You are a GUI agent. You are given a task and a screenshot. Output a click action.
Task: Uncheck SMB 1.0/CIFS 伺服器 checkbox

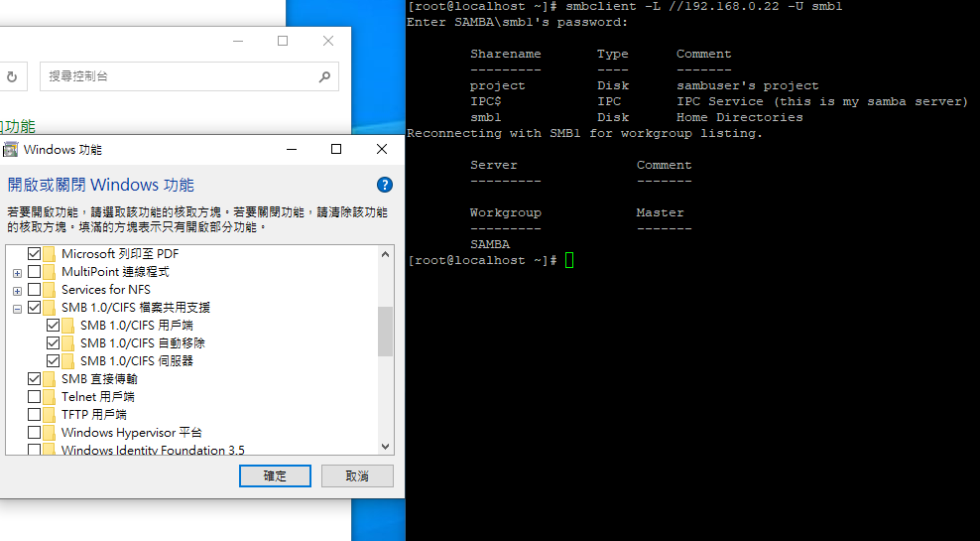pyautogui.click(x=54, y=361)
